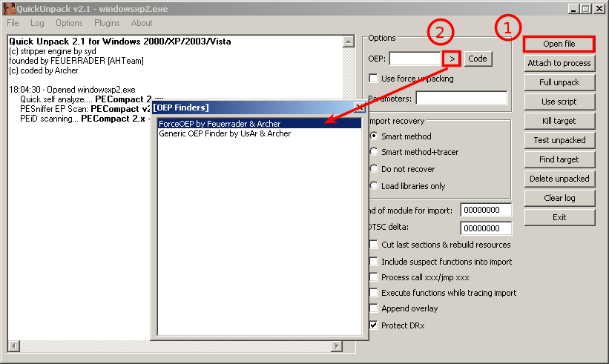Click the Full unpack button
The image size is (609, 364).
(x=559, y=82)
